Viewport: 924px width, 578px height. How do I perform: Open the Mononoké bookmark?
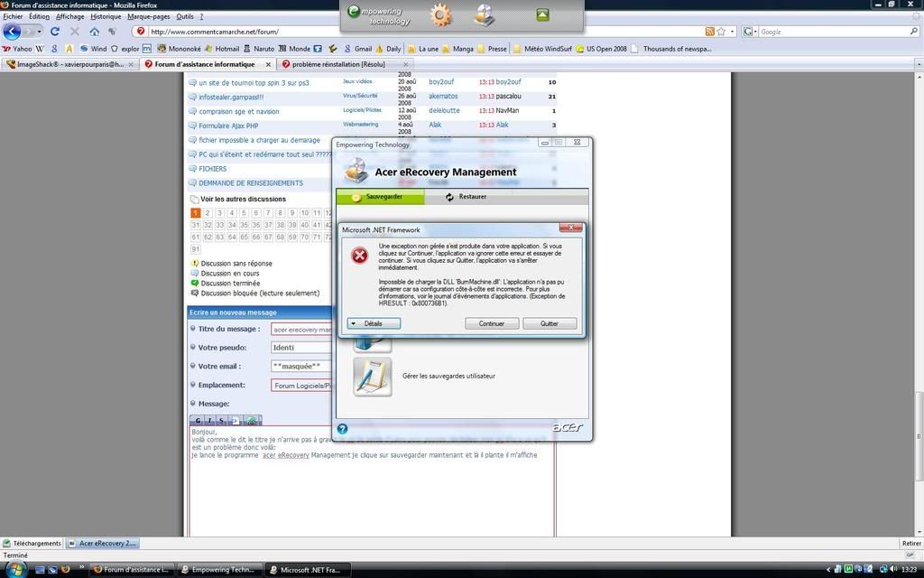[180, 49]
